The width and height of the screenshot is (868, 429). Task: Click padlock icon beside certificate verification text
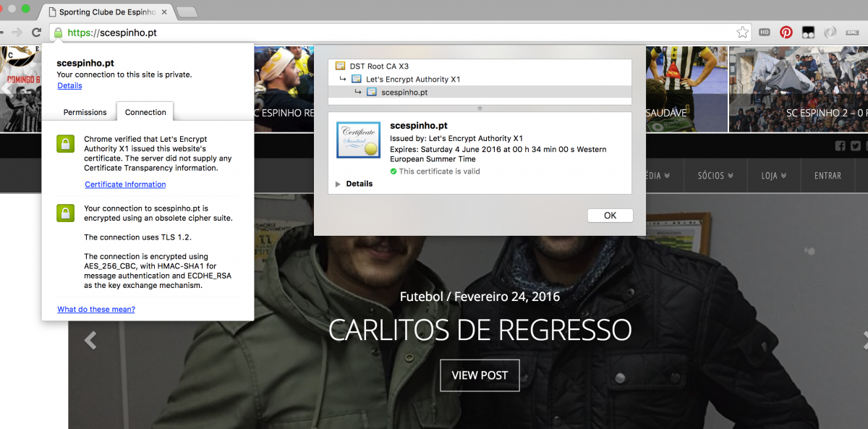[x=66, y=143]
